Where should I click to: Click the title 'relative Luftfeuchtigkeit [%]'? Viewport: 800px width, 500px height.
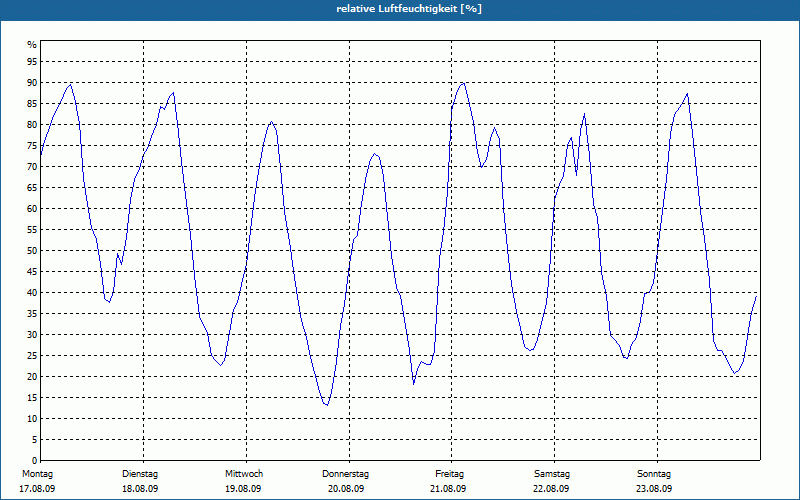[409, 9]
